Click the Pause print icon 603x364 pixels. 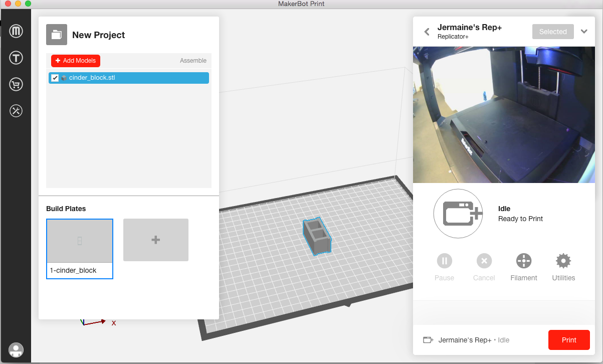[x=444, y=261]
